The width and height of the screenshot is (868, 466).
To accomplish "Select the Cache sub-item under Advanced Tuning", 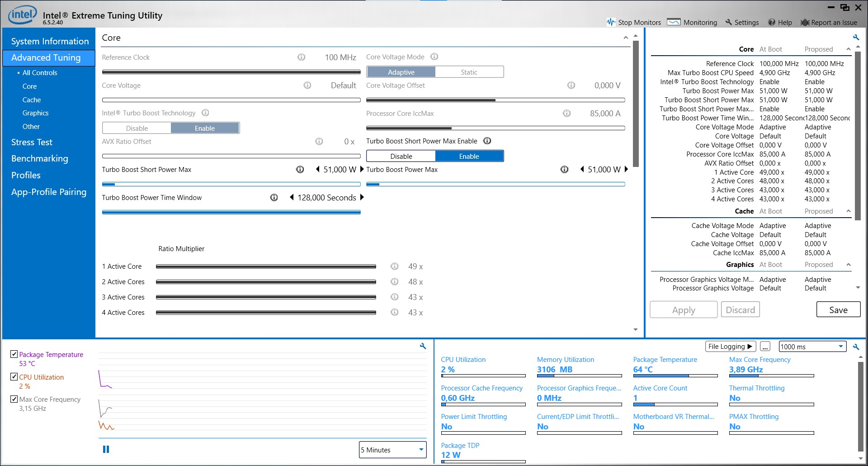I will pos(32,100).
